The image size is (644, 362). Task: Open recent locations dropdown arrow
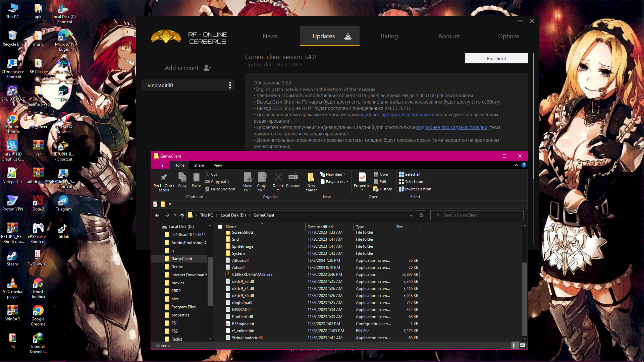[175, 215]
